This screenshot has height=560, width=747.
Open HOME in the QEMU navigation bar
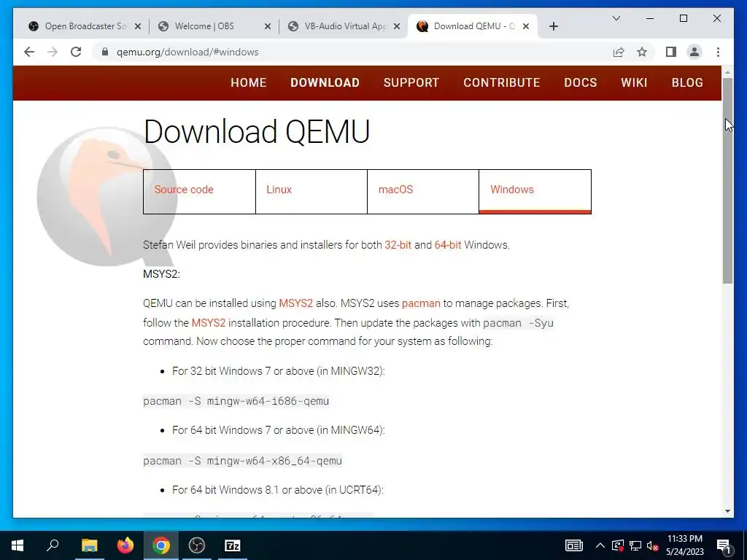248,82
